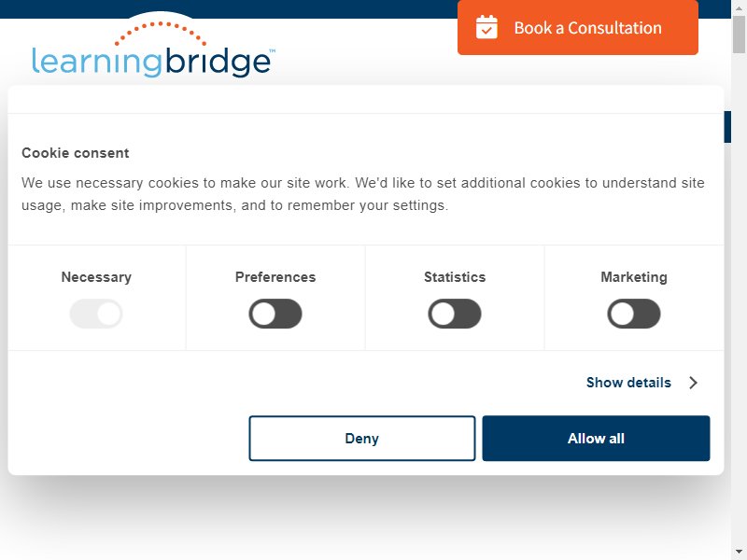Click the vertical scrollbar thumb
This screenshot has height=560, width=747.
(739, 35)
